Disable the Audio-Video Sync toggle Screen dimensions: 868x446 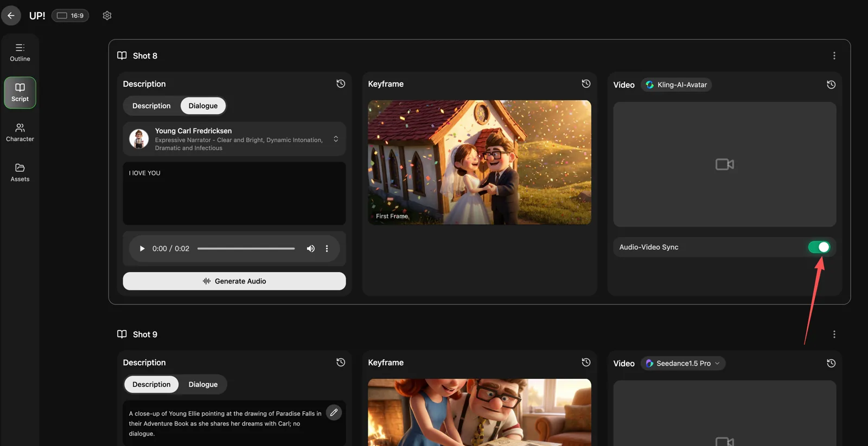pos(819,247)
